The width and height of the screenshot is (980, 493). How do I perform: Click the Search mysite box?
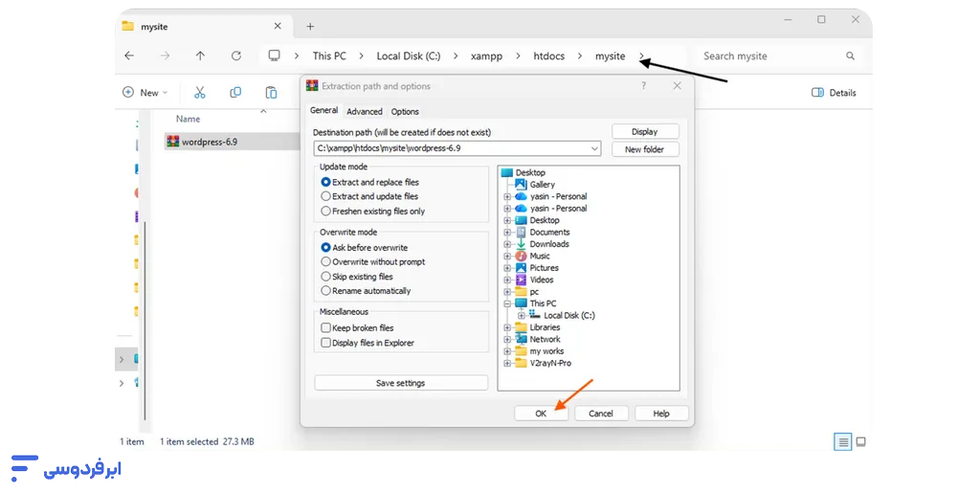[770, 56]
